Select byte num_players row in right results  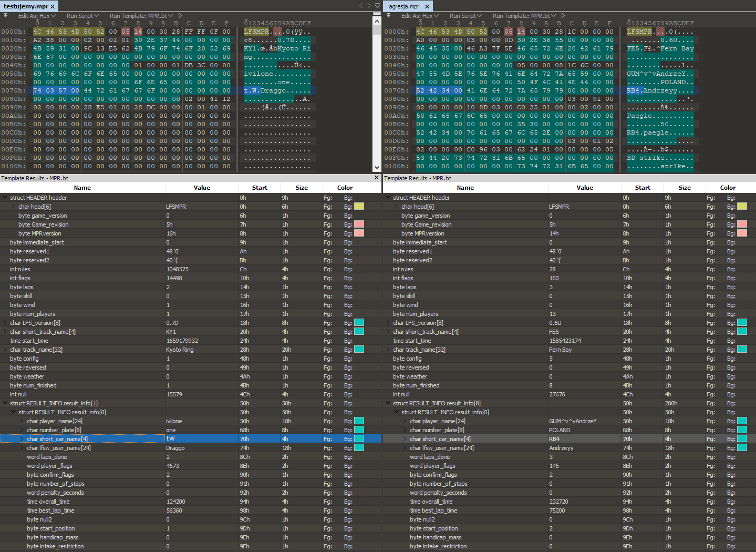pyautogui.click(x=569, y=314)
